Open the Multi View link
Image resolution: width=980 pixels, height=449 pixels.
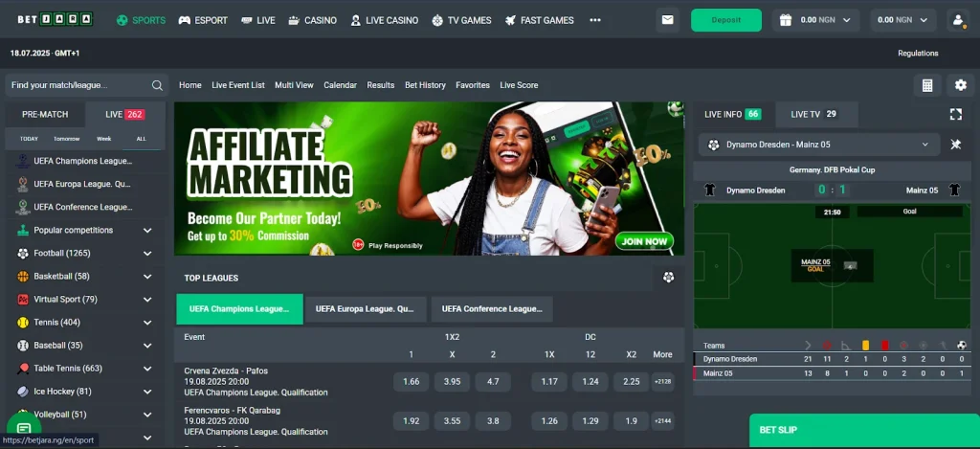(x=295, y=85)
